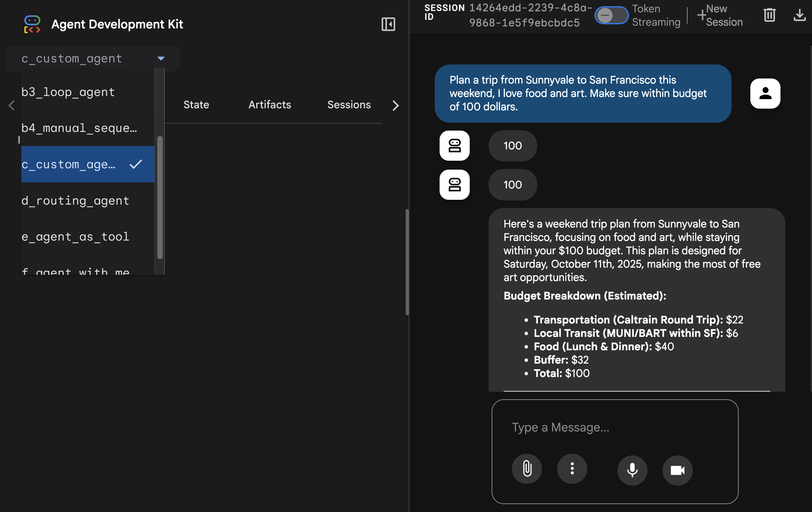Select b3_loop_agent from the agent list

click(68, 92)
